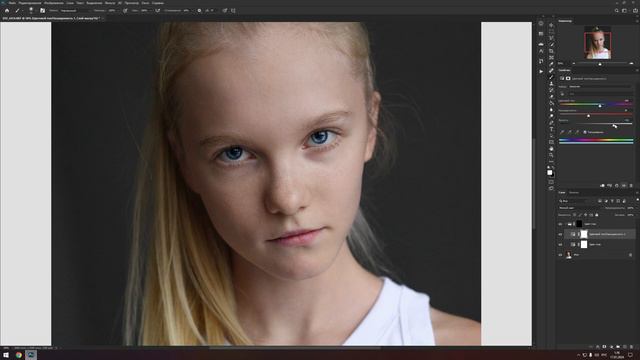Select the Dodge tool
640x360 pixels.
tap(551, 116)
